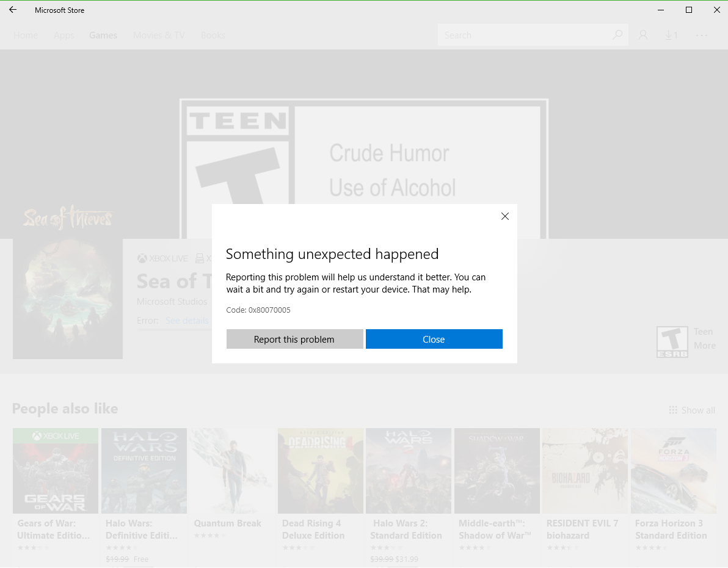Click the Sea of Thieves logo on the banner
Viewport: 728px width, 568px height.
[68, 218]
